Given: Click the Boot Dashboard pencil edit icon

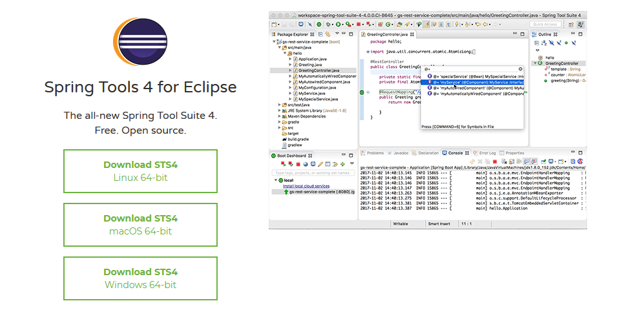Looking at the screenshot, I should coord(320,164).
